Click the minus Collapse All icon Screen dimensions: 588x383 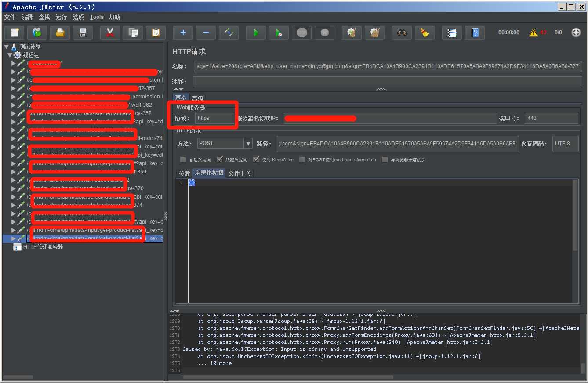tap(206, 33)
